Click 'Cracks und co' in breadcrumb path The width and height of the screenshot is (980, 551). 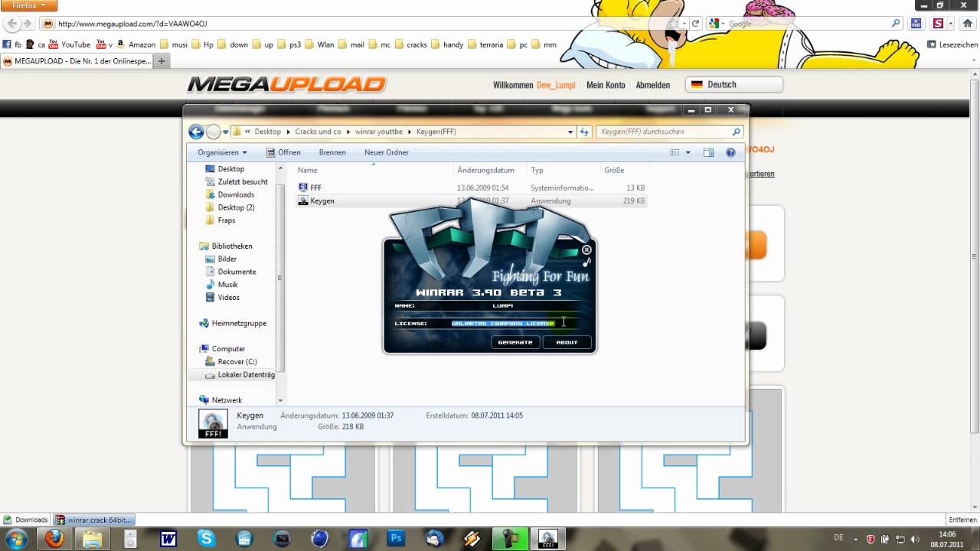(318, 132)
